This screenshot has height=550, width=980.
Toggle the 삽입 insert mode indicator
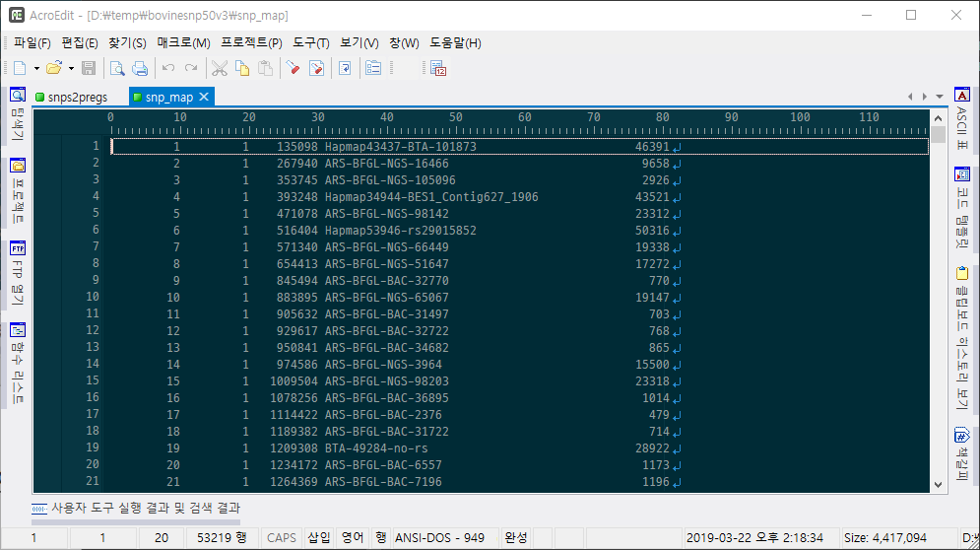319,537
